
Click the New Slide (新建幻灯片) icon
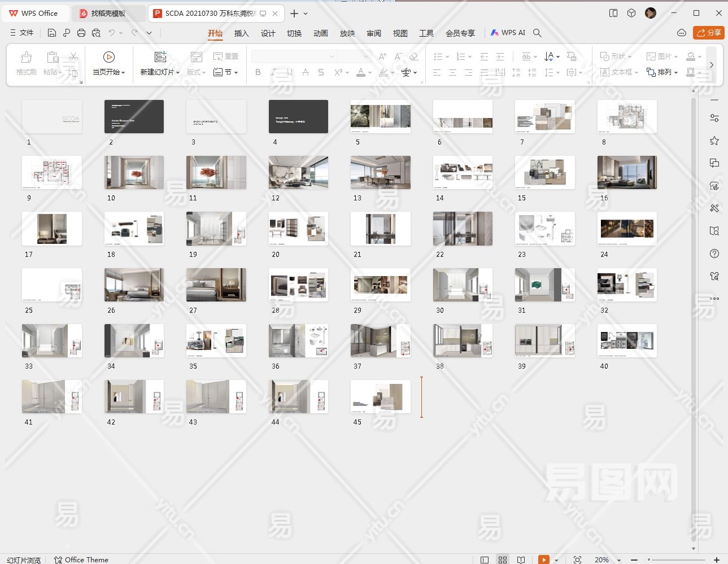click(160, 57)
